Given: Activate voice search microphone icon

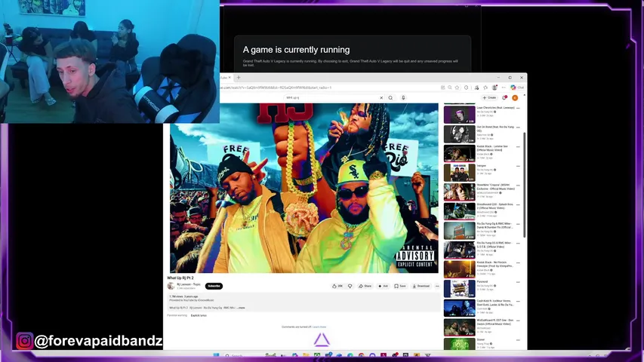Looking at the screenshot, I should point(403,98).
